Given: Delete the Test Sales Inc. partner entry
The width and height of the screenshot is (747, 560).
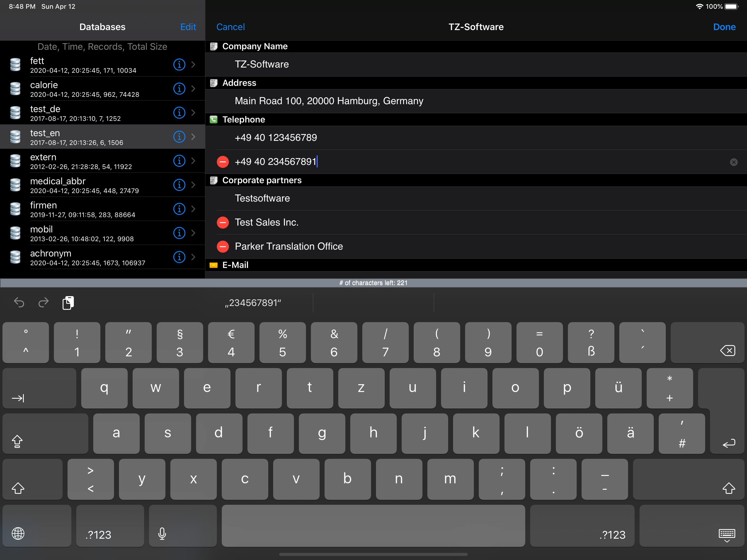Looking at the screenshot, I should tap(223, 223).
